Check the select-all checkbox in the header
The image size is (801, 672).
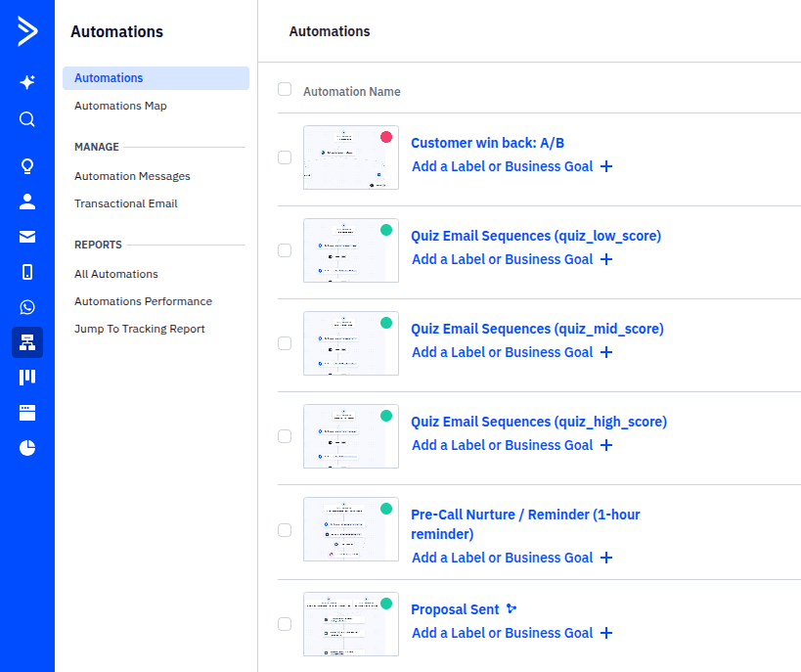pos(285,89)
